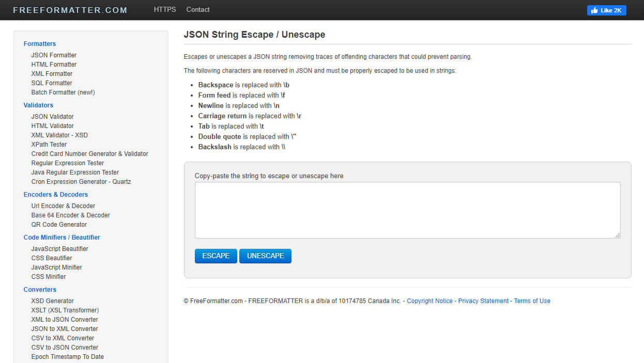Open the Contact menu item
Screen dimensions: 644x363
198,9
